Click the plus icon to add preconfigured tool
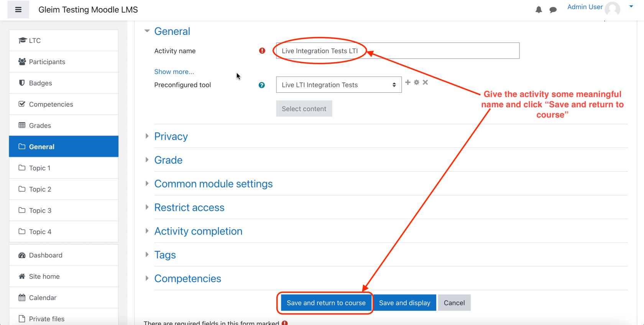This screenshot has height=325, width=644. coord(408,82)
